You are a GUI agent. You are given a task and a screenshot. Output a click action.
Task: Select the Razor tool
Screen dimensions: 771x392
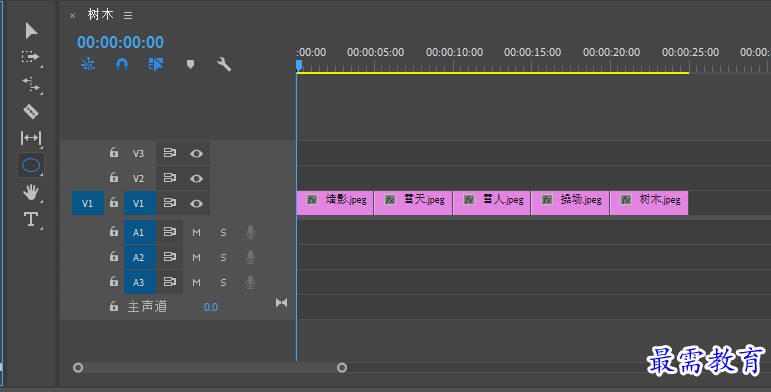31,112
